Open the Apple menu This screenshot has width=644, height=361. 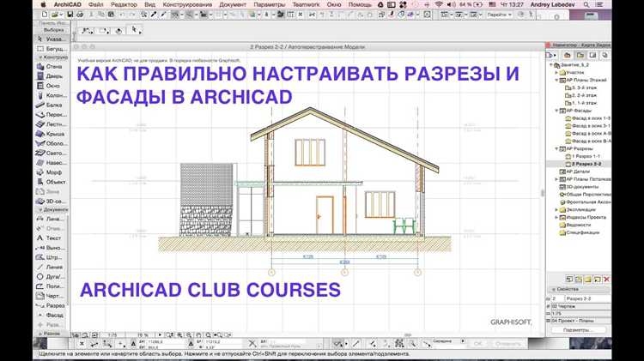pos(43,4)
